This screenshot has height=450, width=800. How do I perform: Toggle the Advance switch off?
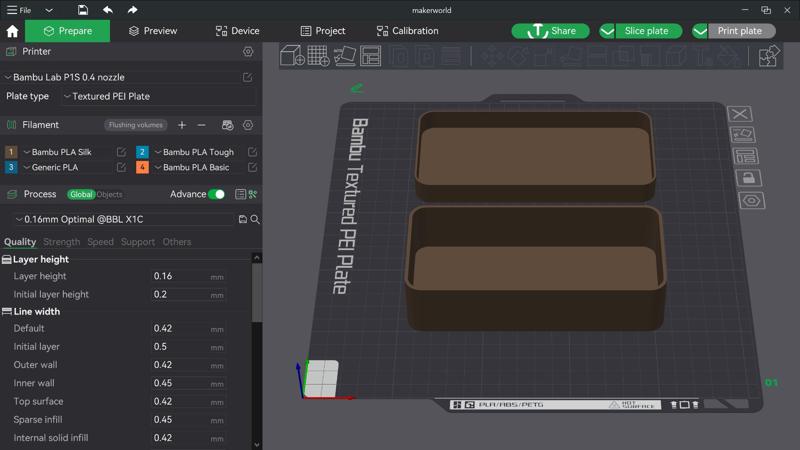pos(217,194)
